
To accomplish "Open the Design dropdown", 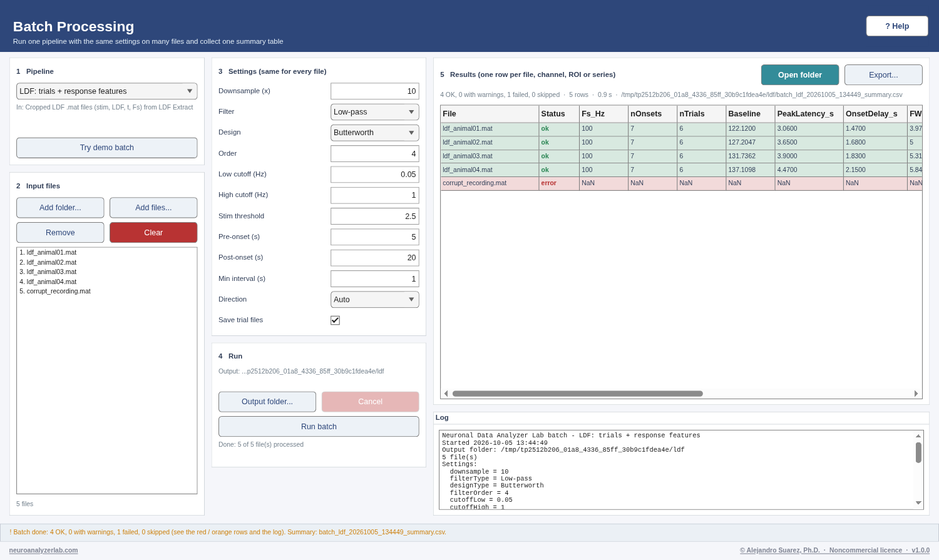I will (374, 133).
